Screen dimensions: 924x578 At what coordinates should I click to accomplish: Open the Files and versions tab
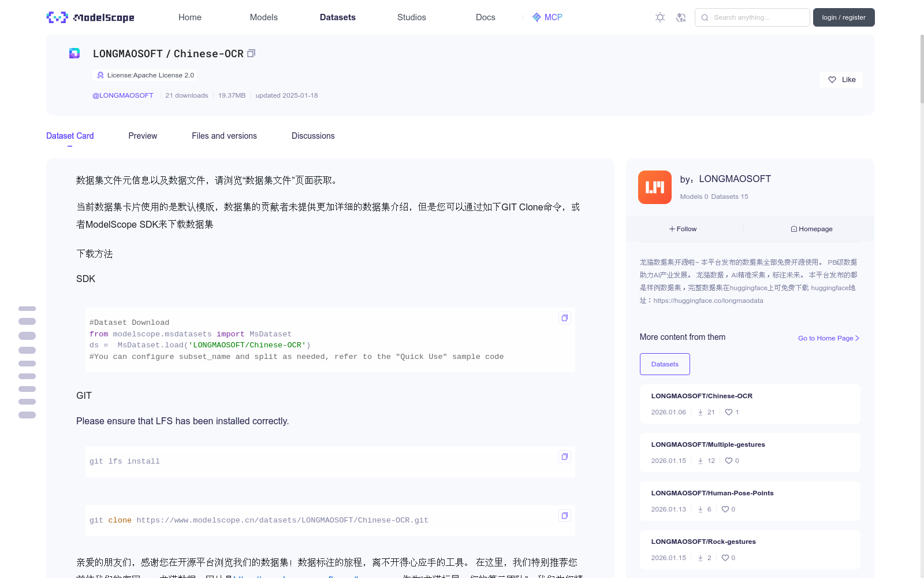pyautogui.click(x=224, y=136)
